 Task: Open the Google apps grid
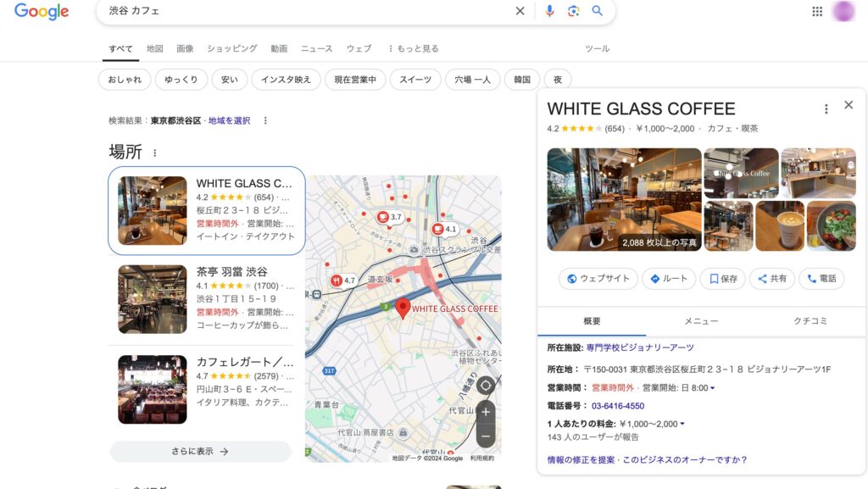pyautogui.click(x=817, y=11)
